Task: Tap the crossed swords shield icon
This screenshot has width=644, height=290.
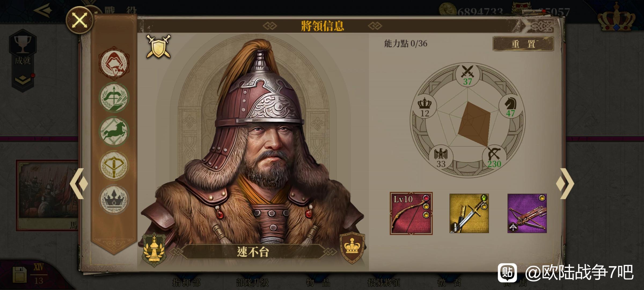Action: click(159, 46)
